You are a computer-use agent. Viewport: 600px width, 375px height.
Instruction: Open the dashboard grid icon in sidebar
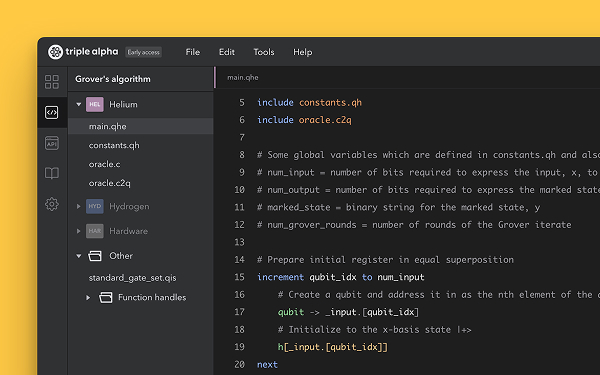pos(52,82)
